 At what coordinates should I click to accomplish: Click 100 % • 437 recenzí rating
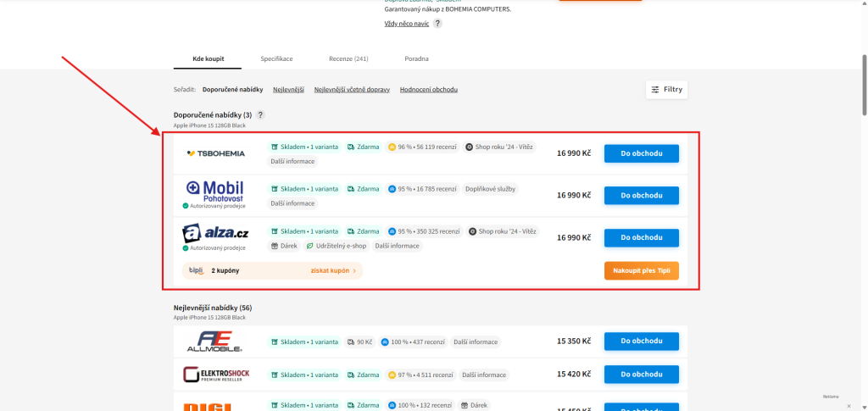tap(413, 342)
